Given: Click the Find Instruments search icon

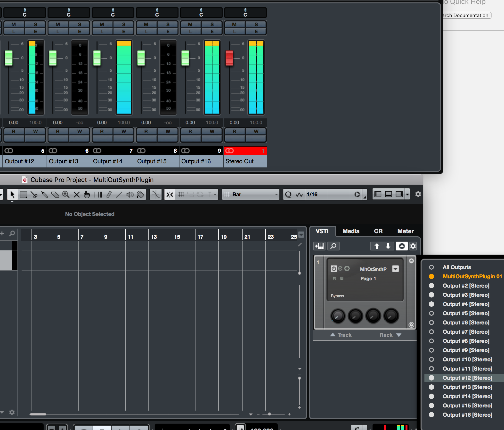Looking at the screenshot, I should [x=333, y=246].
